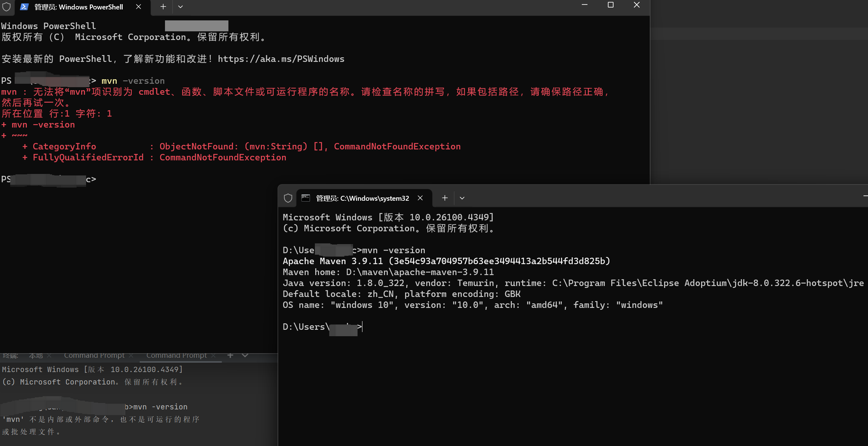868x446 pixels.
Task: Close the inactive Command Prompt terminal tab
Action: 131,355
